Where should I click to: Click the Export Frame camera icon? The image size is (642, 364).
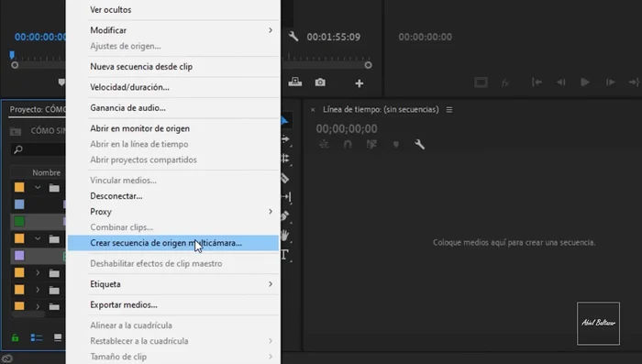(x=320, y=83)
